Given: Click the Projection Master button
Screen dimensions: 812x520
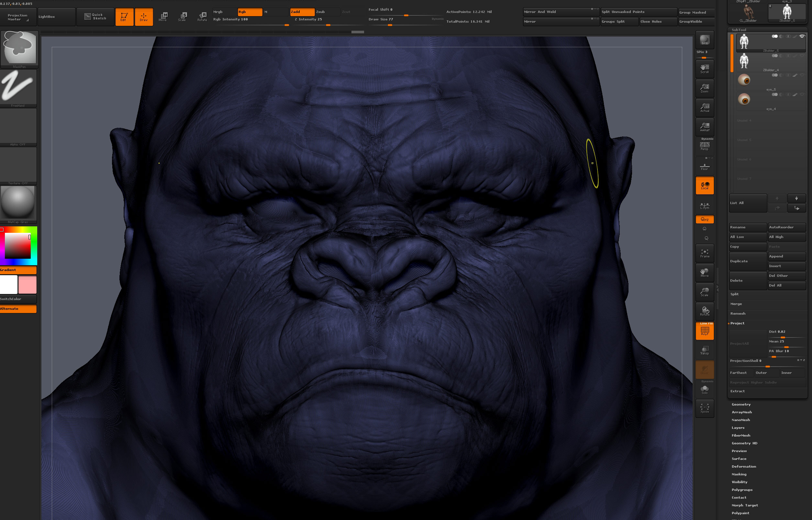Looking at the screenshot, I should click(18, 16).
